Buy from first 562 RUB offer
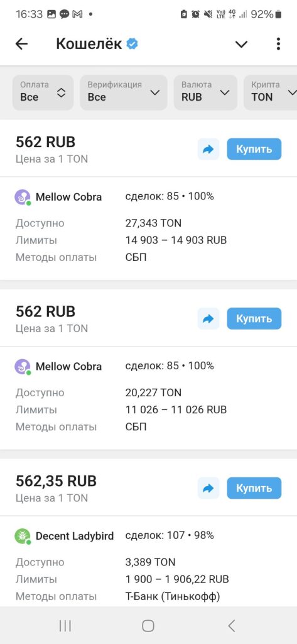The height and width of the screenshot is (644, 297). click(254, 149)
